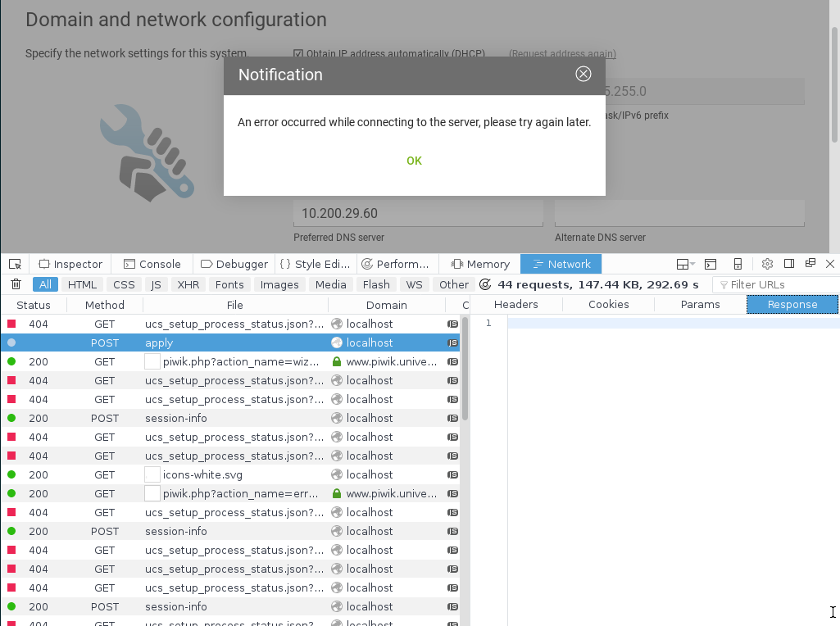Open the network performance analysis icon
Screen dimensions: 840x626
[x=485, y=284]
